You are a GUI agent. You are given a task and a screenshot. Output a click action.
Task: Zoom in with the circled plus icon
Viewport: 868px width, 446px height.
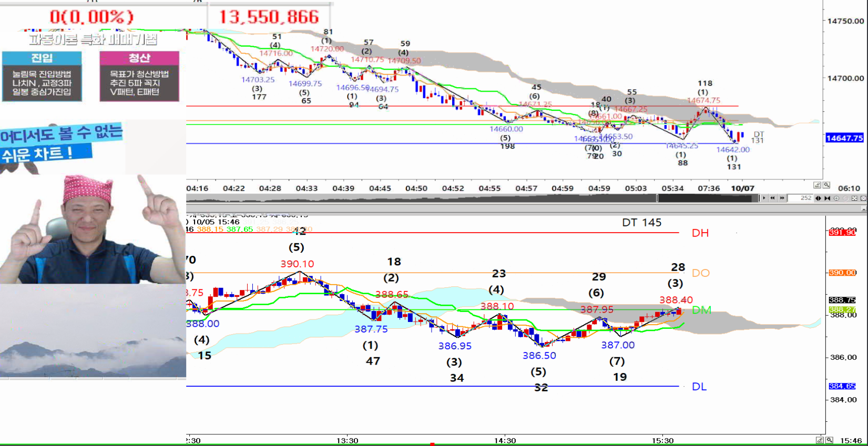[836, 198]
